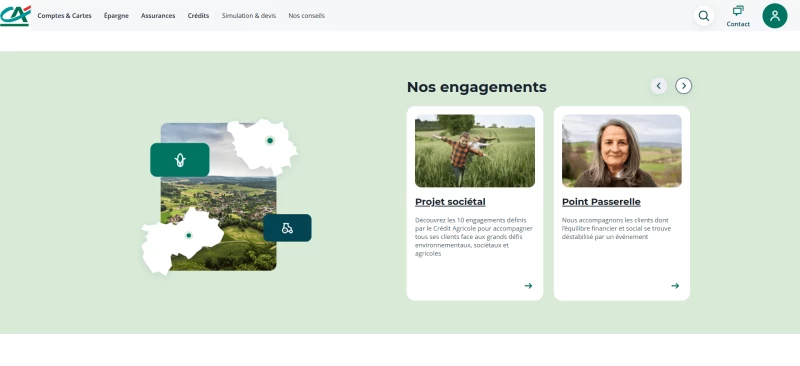
Task: Click the Nos engagements heading
Action: (477, 87)
